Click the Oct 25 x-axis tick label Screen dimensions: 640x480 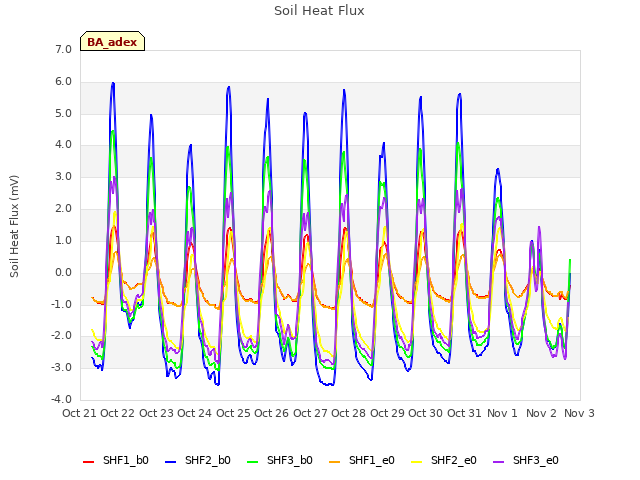(233, 413)
